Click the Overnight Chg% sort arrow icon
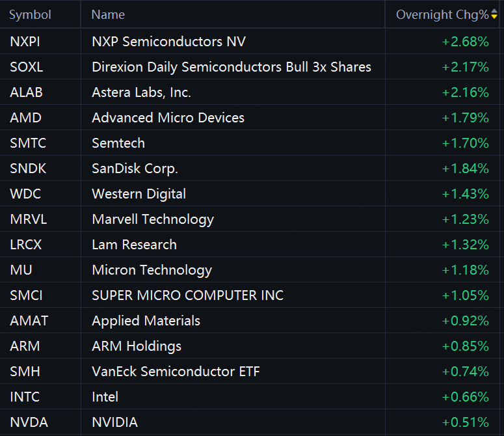Viewport: 504px width, 436px height. [x=494, y=14]
